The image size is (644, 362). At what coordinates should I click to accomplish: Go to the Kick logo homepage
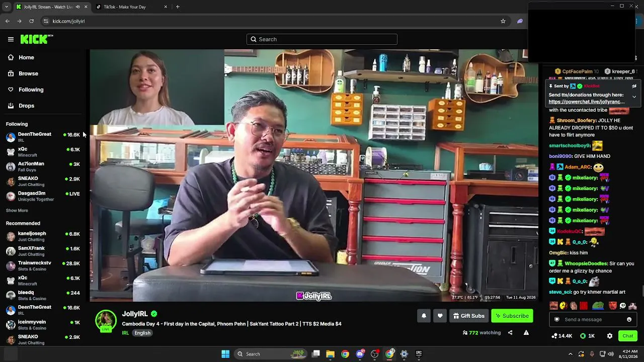(37, 39)
